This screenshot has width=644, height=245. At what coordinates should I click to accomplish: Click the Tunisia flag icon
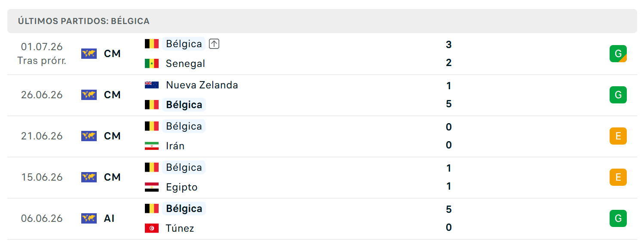click(152, 228)
